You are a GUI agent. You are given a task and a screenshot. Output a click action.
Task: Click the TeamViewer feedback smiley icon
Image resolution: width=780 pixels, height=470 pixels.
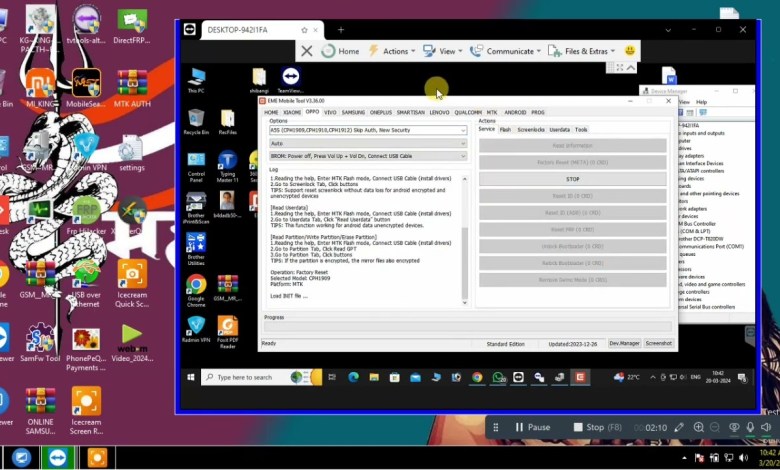tap(630, 50)
